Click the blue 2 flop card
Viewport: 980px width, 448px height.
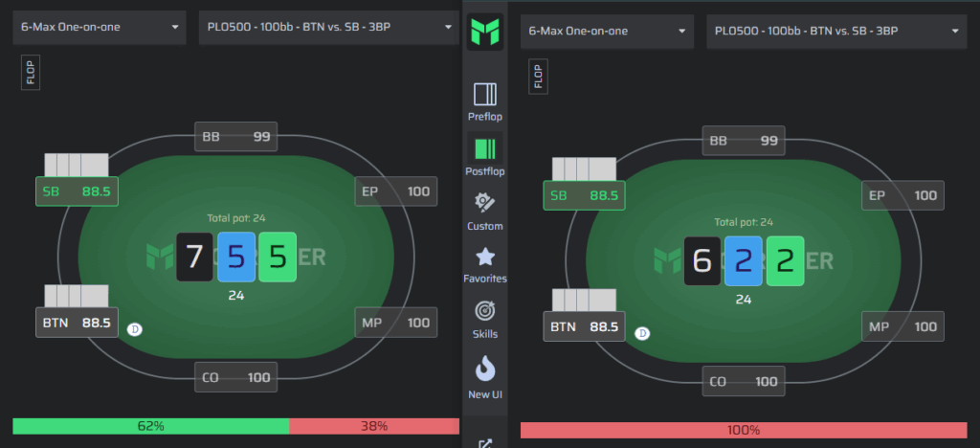pyautogui.click(x=744, y=261)
